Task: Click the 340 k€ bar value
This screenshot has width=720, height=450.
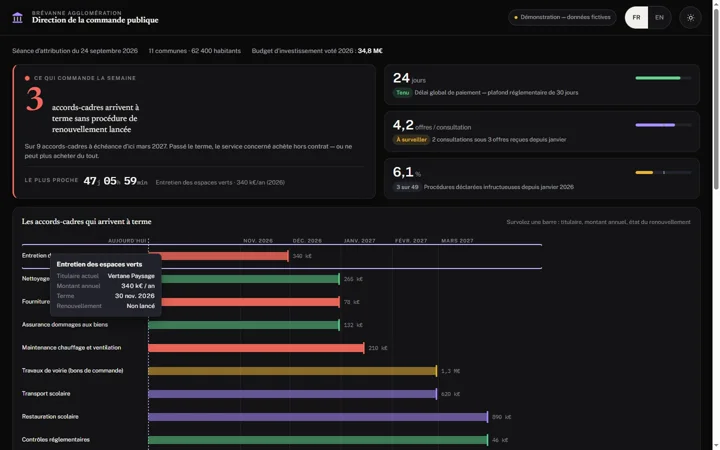Action: pos(302,256)
